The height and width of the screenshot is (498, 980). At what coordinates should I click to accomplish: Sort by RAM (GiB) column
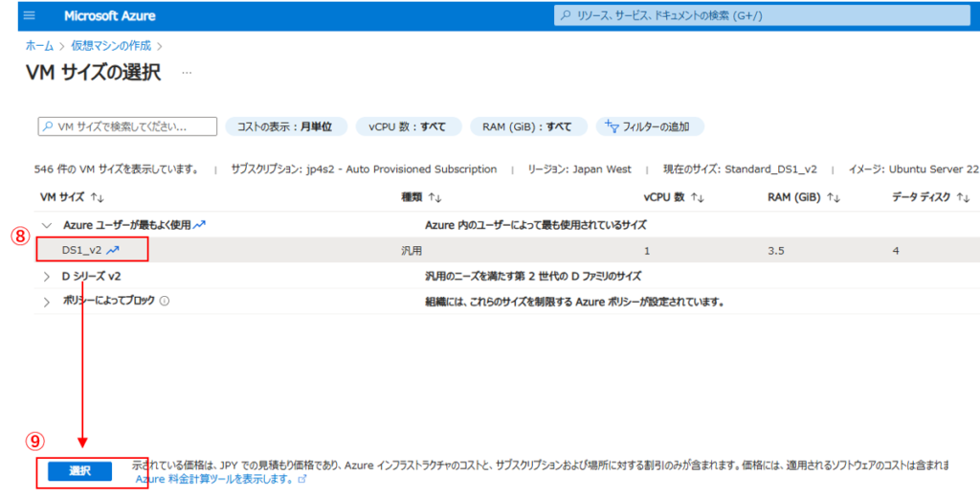pos(804,197)
